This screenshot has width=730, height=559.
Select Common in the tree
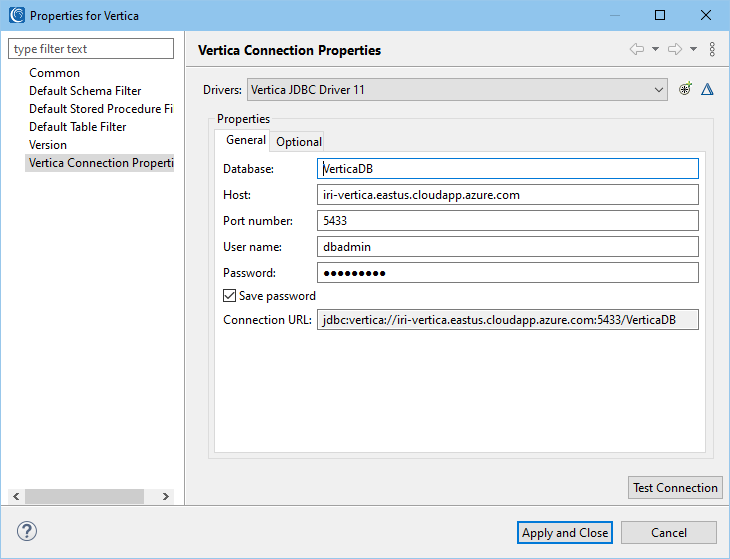point(54,73)
